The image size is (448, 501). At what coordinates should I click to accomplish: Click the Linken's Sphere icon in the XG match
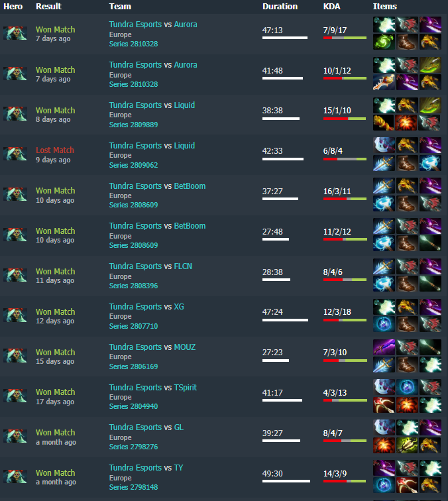[384, 324]
